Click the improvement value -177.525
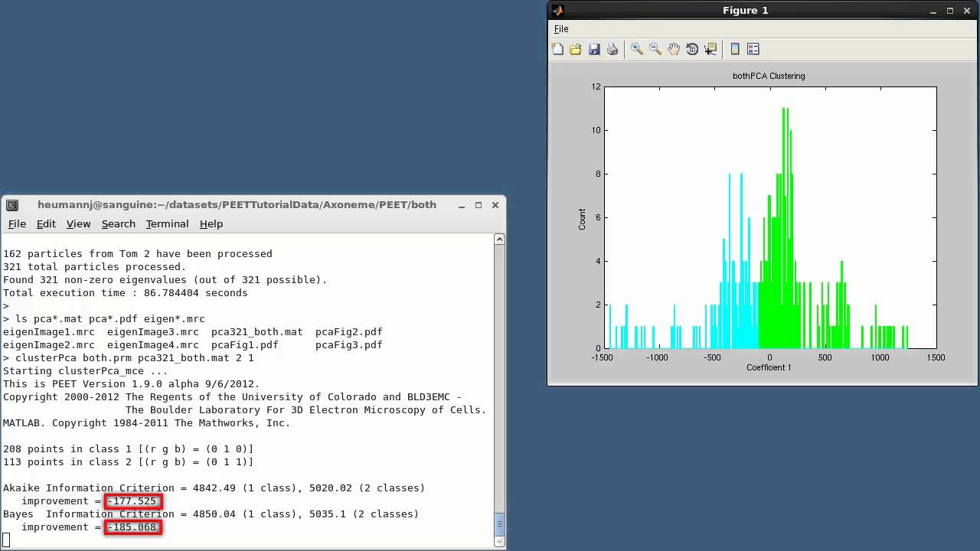Image resolution: width=980 pixels, height=551 pixels. [x=133, y=501]
